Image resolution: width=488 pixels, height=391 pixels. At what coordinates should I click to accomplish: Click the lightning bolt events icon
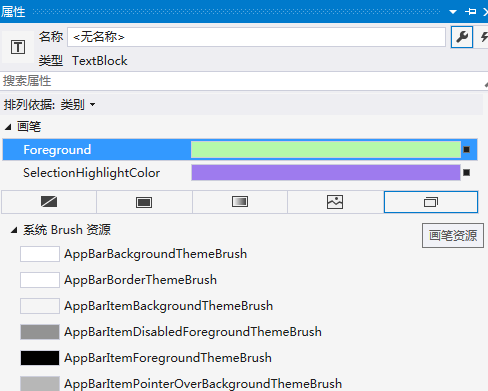[483, 37]
